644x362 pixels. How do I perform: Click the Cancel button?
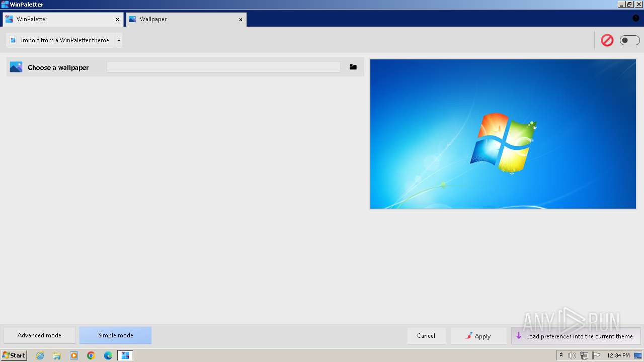pos(426,336)
